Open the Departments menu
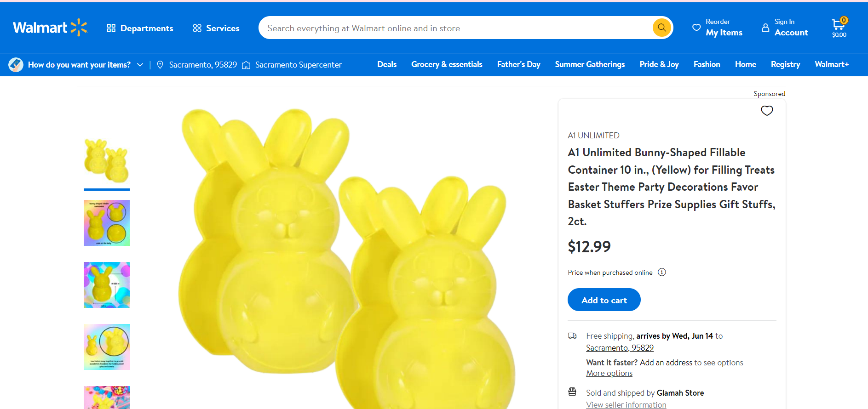 point(140,28)
